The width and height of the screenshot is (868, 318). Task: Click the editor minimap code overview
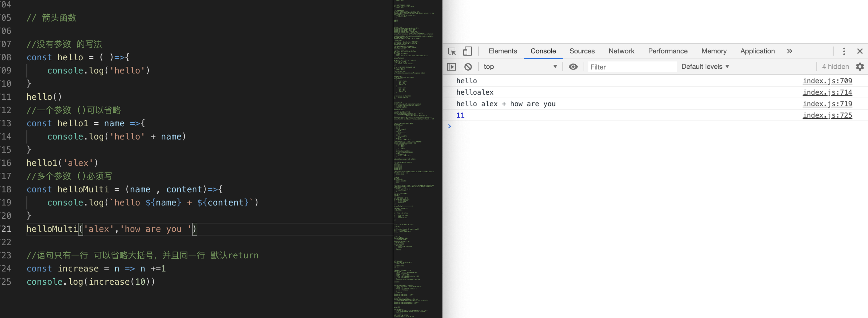click(414, 159)
